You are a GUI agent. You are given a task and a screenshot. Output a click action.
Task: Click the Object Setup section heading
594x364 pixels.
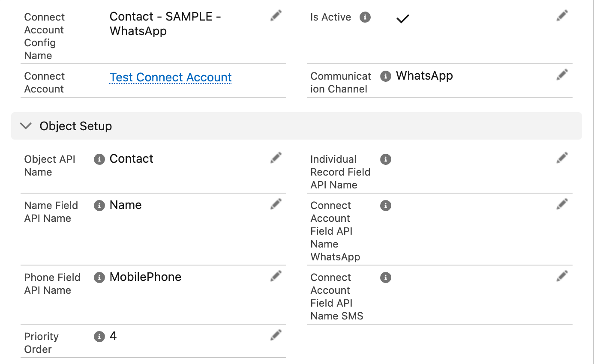[76, 126]
